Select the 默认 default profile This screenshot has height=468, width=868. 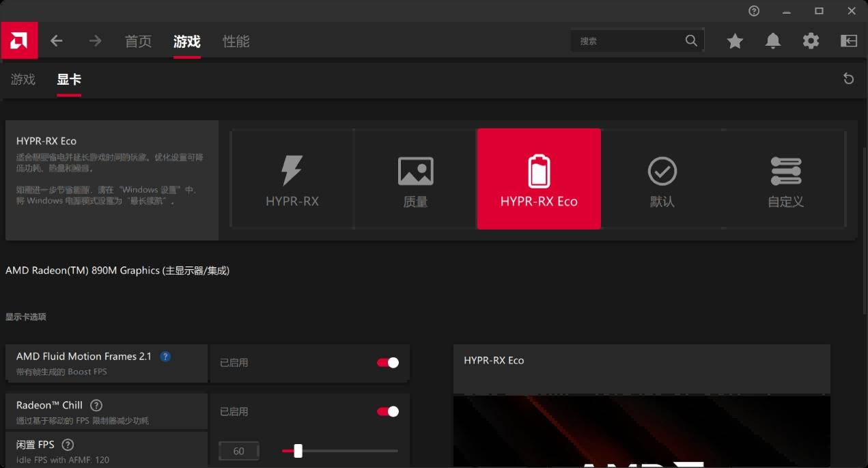pos(662,179)
